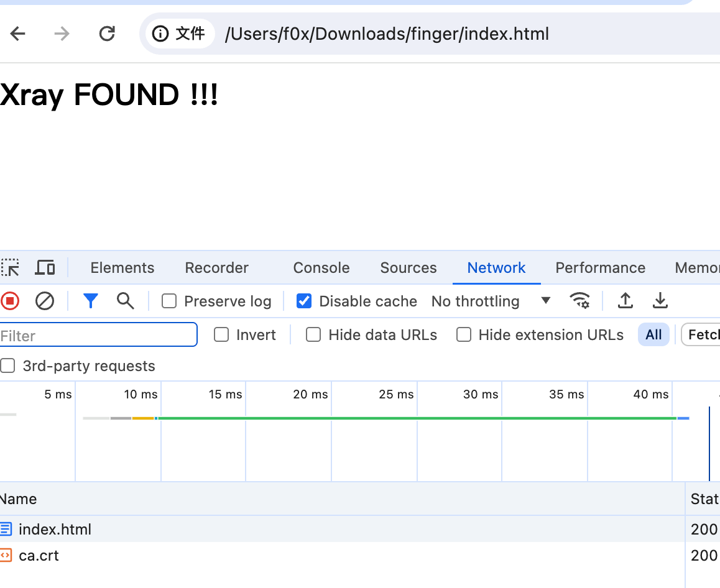Image resolution: width=720 pixels, height=588 pixels.
Task: Export HAR file with download icon
Action: point(660,301)
